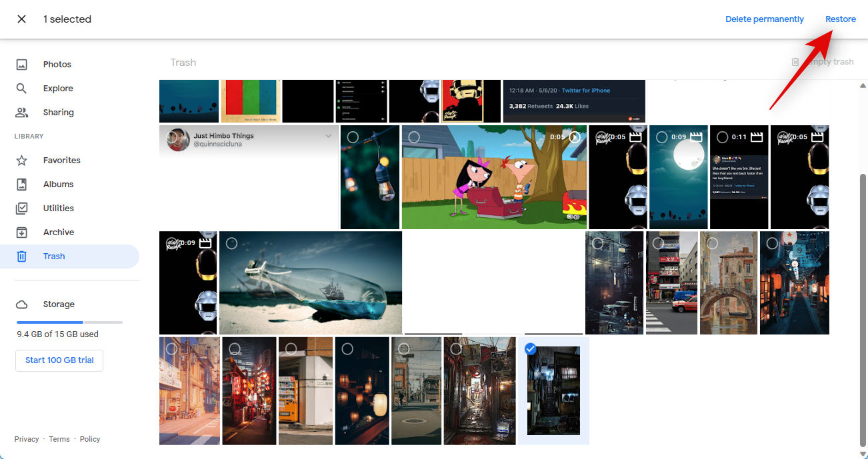This screenshot has height=459, width=868.
Task: Open the red green blue stripes thumbnail
Action: pyautogui.click(x=251, y=101)
